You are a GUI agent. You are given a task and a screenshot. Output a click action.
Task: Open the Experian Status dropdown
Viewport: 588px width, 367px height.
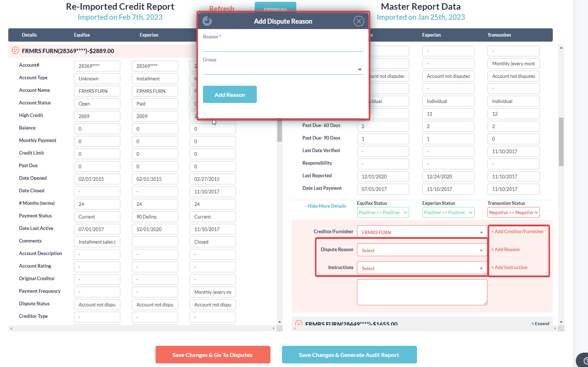[448, 212]
